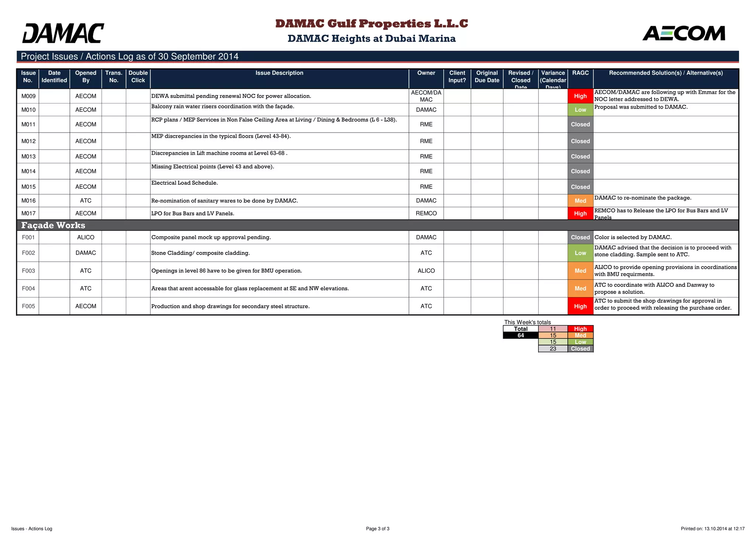Select the Missing Electrical points description

[213, 167]
